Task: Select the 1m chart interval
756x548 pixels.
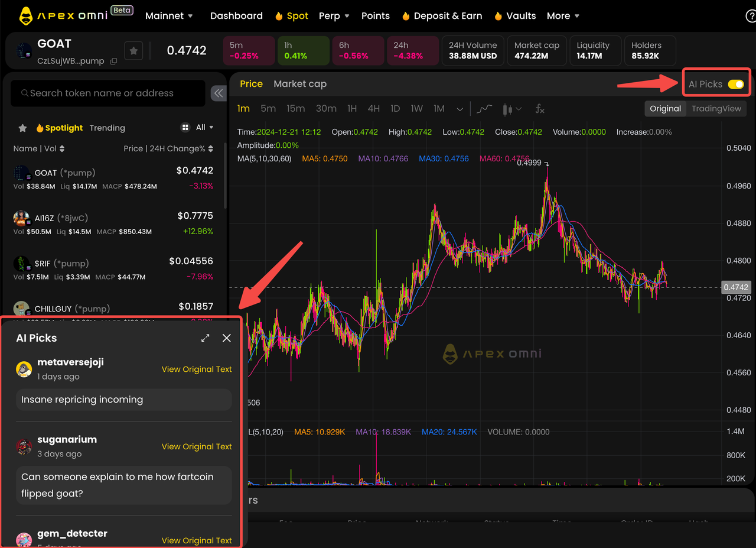Action: (x=243, y=109)
